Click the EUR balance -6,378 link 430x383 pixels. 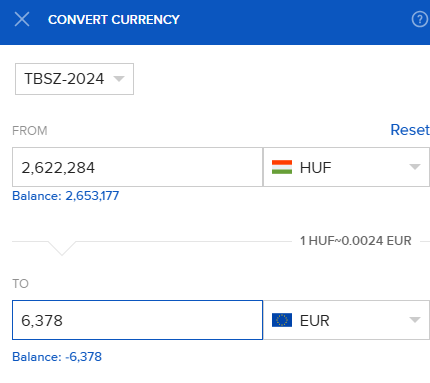point(57,357)
